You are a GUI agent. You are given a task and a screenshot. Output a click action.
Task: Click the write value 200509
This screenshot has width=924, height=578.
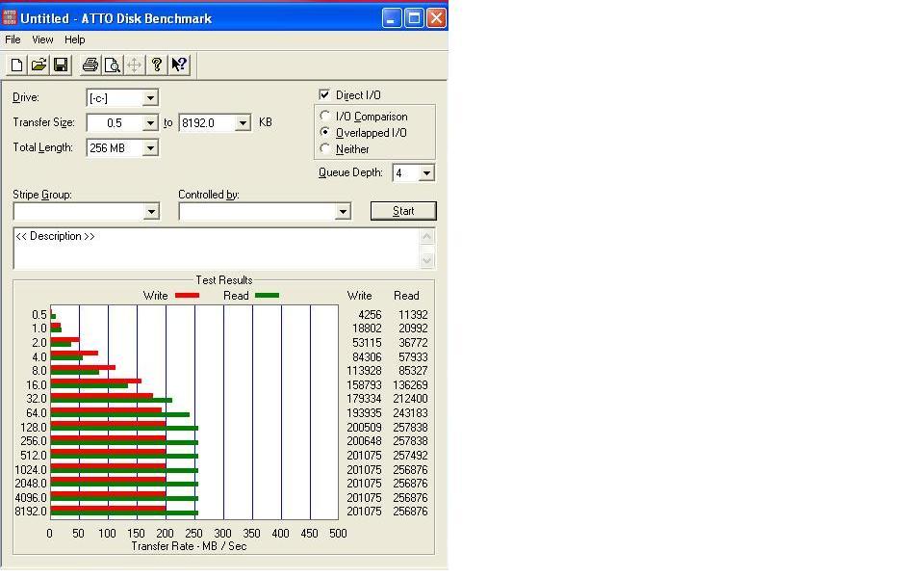click(x=364, y=427)
